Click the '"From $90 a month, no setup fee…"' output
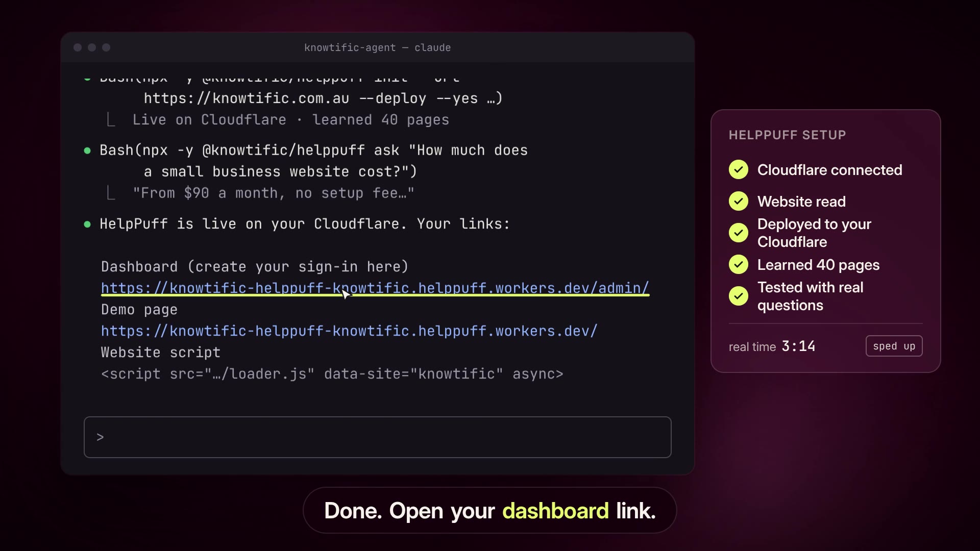980x551 pixels. [274, 193]
